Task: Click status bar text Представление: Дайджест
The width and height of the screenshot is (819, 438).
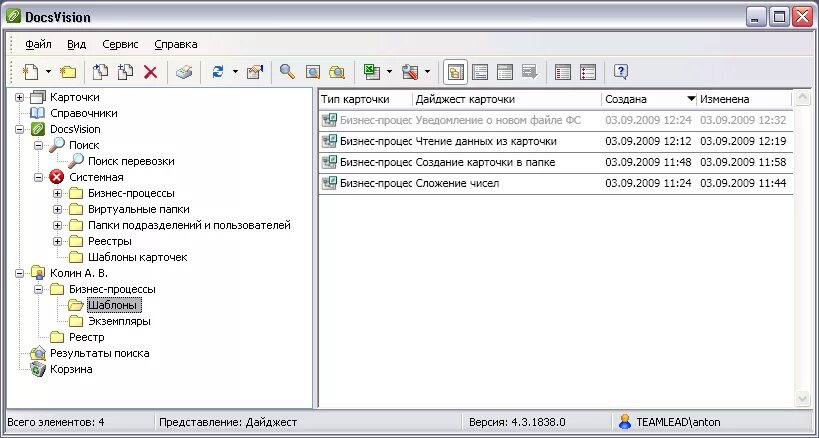Action: click(x=228, y=422)
